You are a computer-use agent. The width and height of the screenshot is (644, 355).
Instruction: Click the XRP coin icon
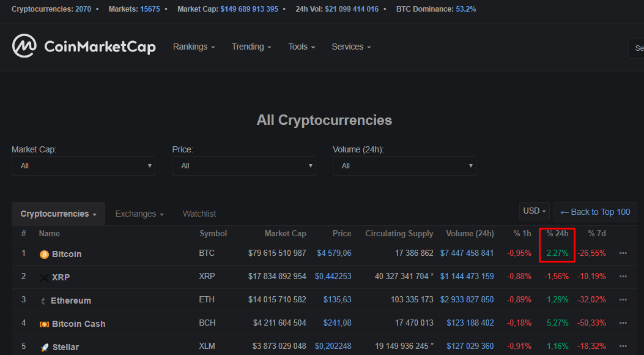pyautogui.click(x=44, y=277)
